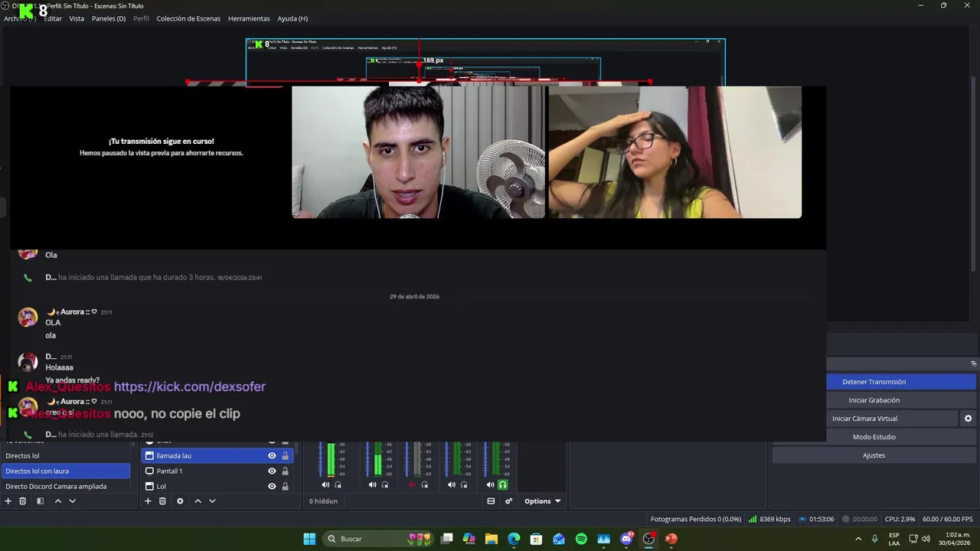Open PowerPoint from the taskbar
Screen dimensions: 980x551
point(671,539)
